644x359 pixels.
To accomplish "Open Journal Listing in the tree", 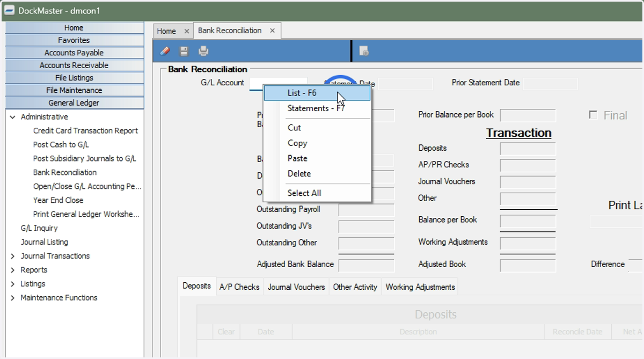I will 45,242.
